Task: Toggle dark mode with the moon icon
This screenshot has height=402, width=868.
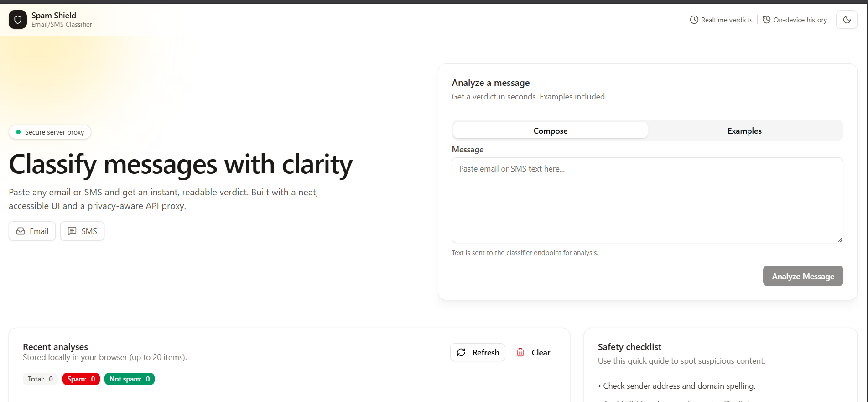Action: point(847,20)
